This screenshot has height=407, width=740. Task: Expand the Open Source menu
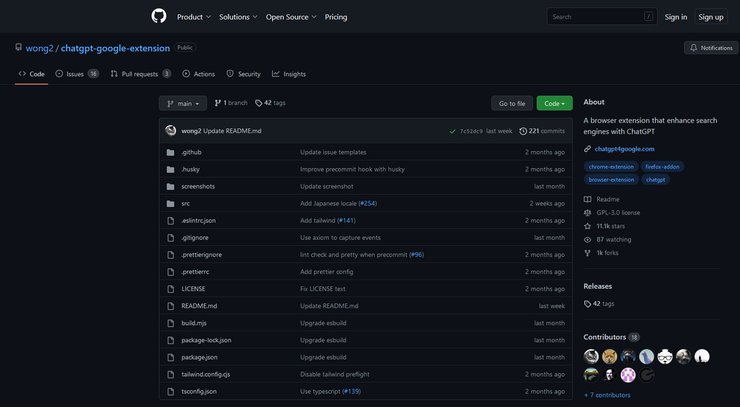pos(288,17)
